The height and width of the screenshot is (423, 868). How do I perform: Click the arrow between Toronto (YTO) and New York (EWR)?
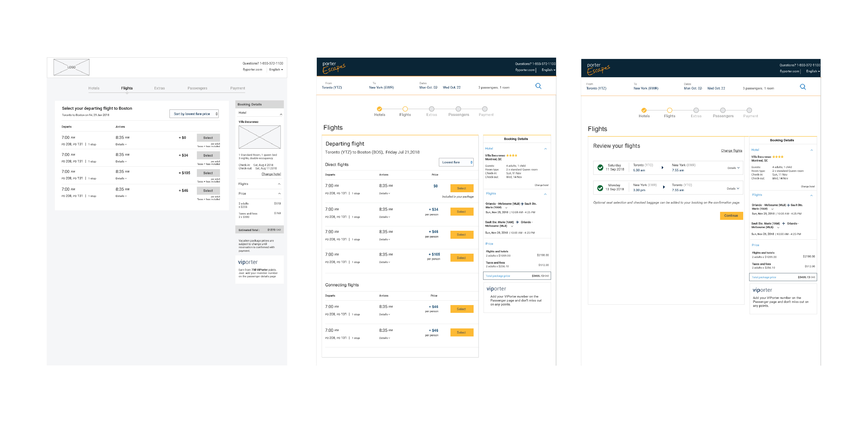pos(662,168)
